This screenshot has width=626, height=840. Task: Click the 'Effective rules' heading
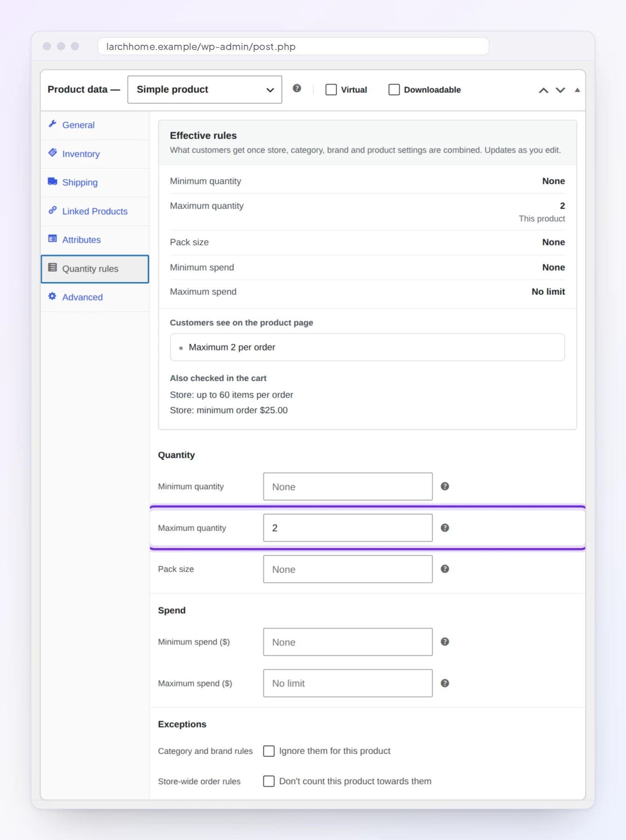coord(203,135)
